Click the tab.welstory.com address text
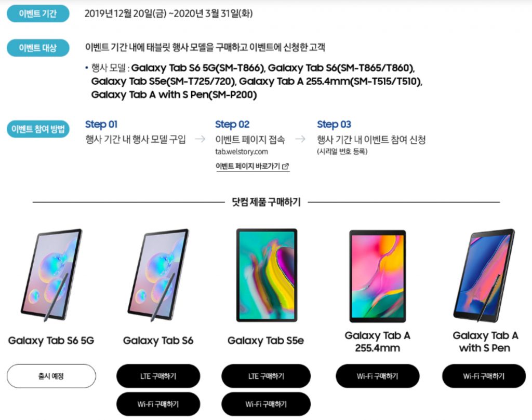This screenshot has height=420, width=532. point(242,152)
